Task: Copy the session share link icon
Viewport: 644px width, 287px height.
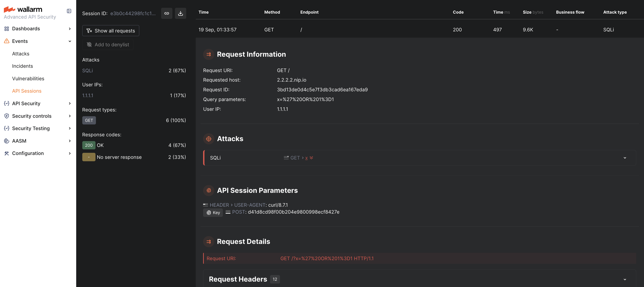Action: point(167,13)
